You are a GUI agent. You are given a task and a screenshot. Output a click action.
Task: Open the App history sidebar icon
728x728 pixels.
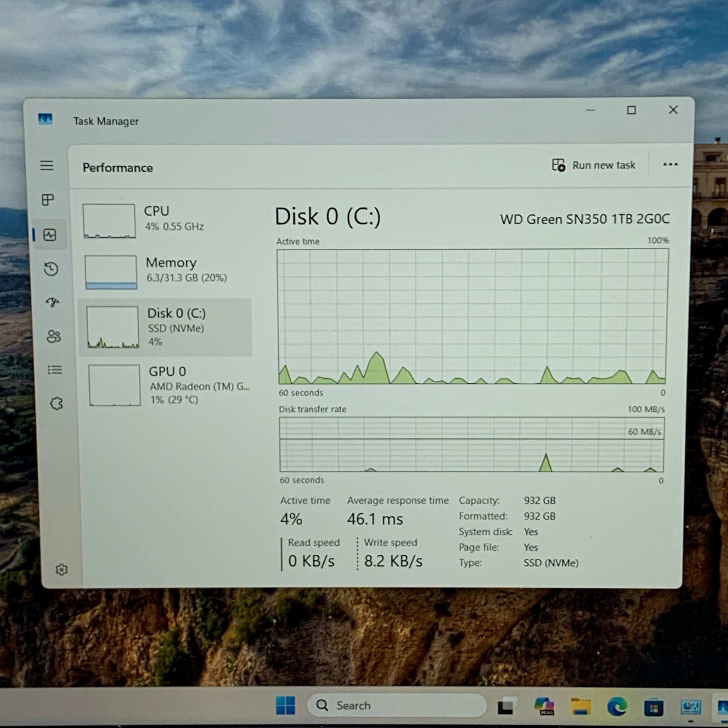pyautogui.click(x=51, y=269)
